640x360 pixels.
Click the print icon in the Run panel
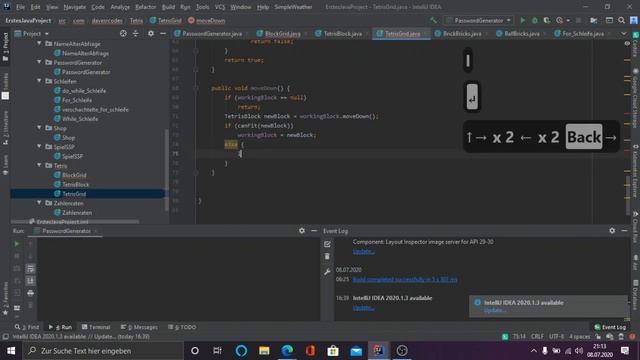[30, 293]
